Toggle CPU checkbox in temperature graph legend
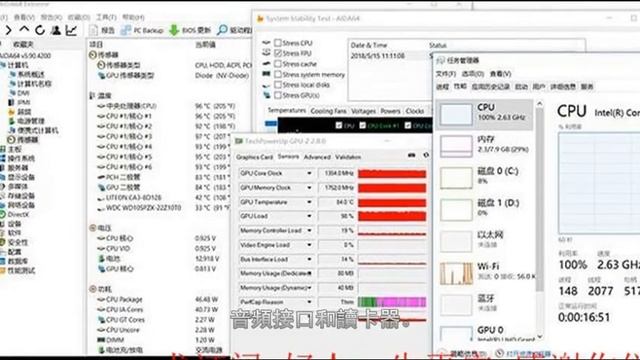 pos(339,126)
